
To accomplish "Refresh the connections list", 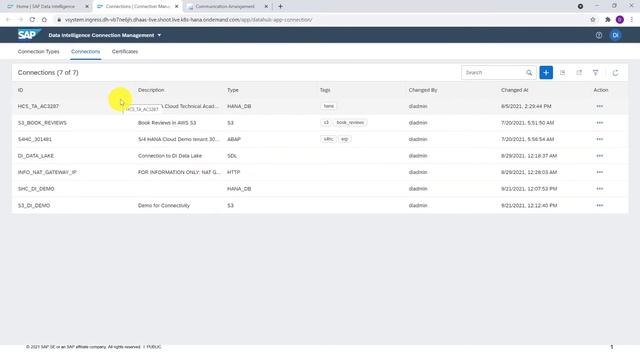I will [x=616, y=73].
